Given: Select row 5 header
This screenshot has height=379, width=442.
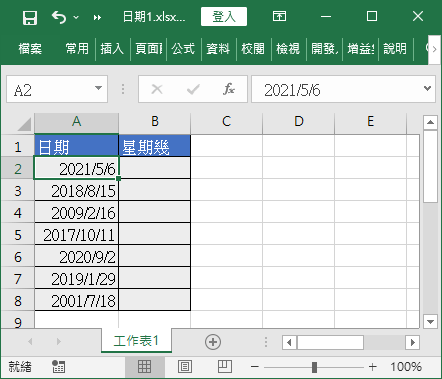Looking at the screenshot, I should pos(18,235).
